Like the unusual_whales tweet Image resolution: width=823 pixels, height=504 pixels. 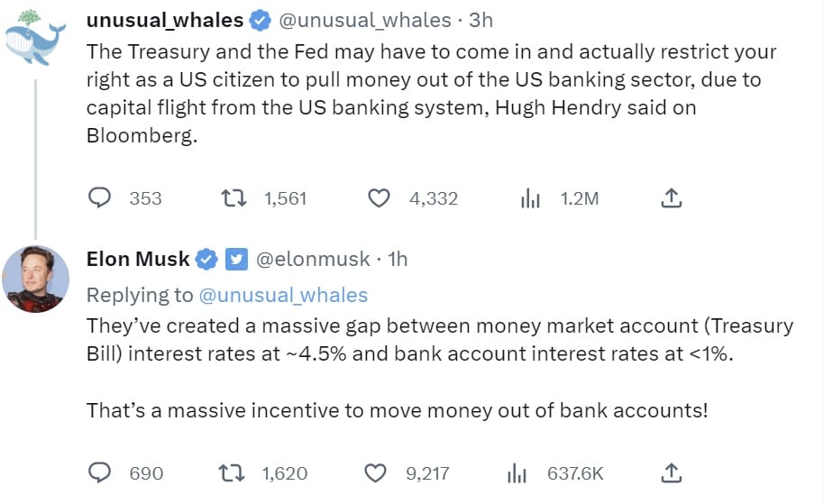pos(381,198)
